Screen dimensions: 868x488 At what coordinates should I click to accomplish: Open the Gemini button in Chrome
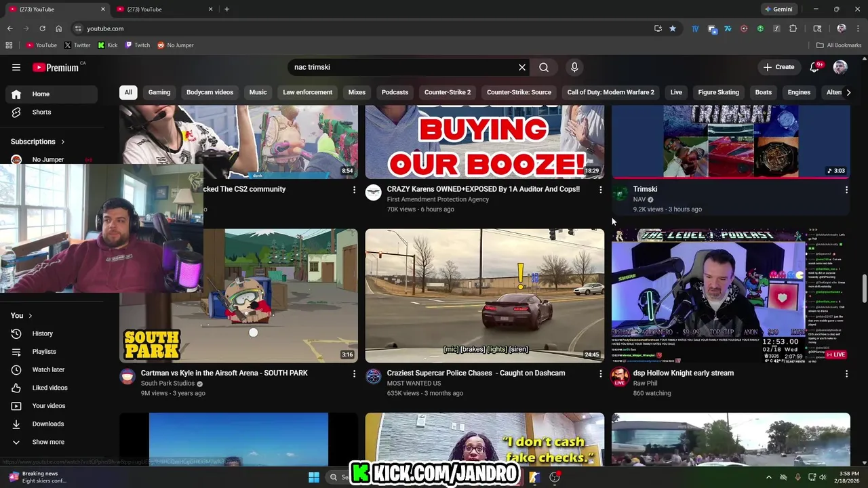pos(778,9)
